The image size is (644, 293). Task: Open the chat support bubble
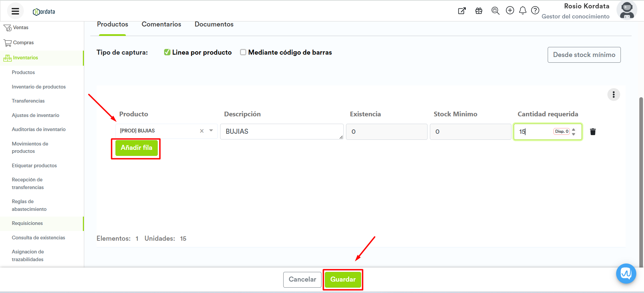[x=626, y=274]
